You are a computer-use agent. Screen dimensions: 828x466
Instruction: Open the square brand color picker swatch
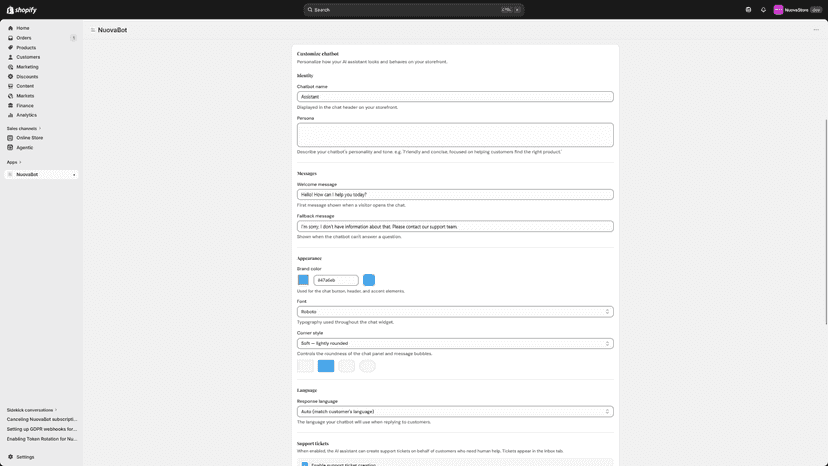click(x=303, y=280)
